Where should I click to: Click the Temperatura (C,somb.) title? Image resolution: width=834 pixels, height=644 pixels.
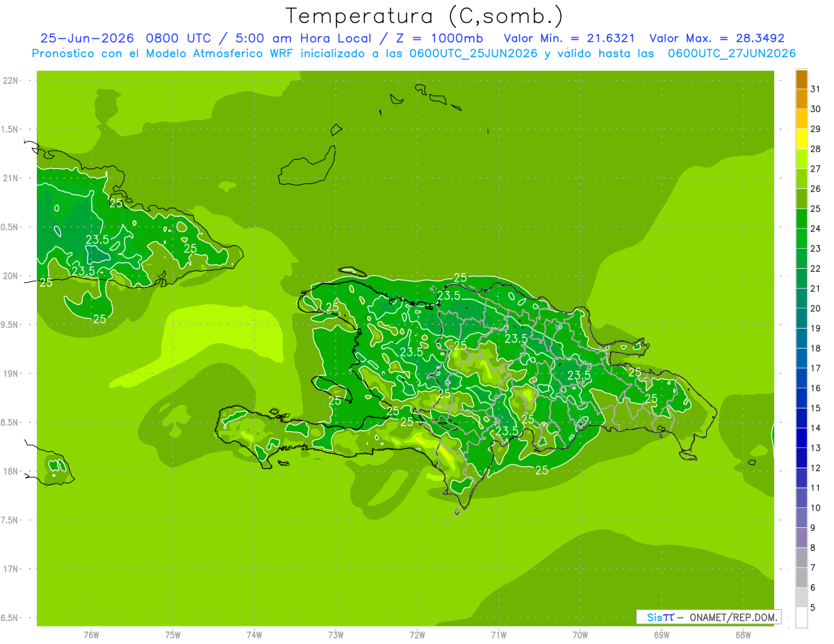[x=425, y=15]
